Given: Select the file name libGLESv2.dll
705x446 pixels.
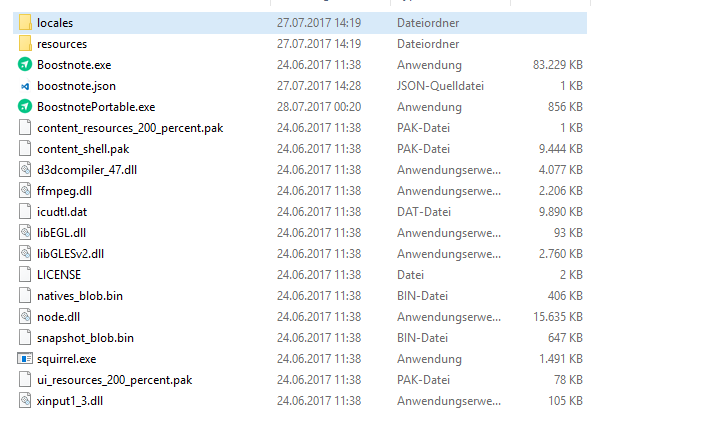Looking at the screenshot, I should [x=71, y=254].
